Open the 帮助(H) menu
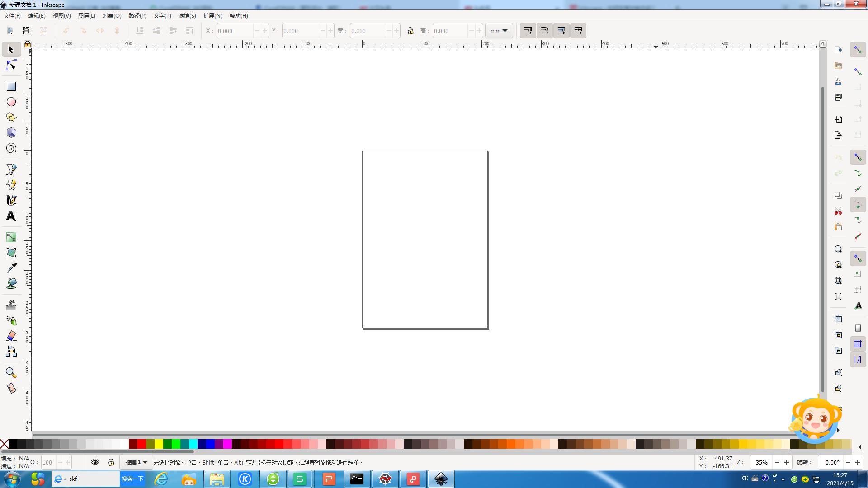 pyautogui.click(x=239, y=15)
